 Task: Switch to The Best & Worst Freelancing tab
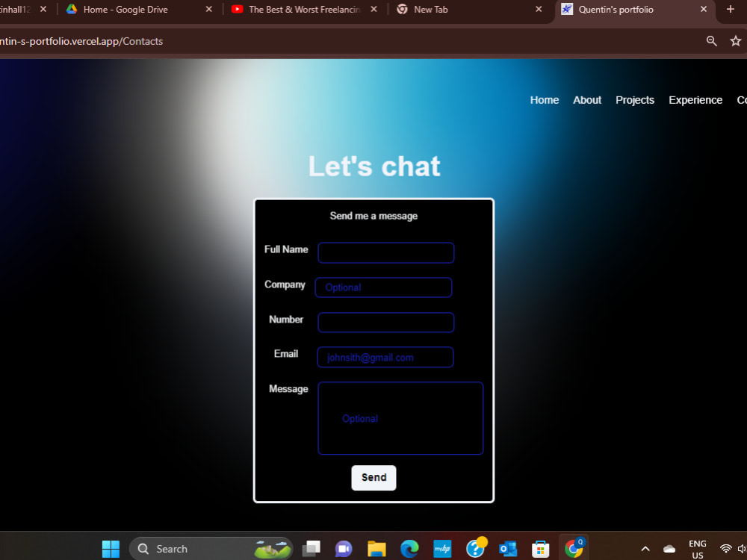[x=304, y=10]
